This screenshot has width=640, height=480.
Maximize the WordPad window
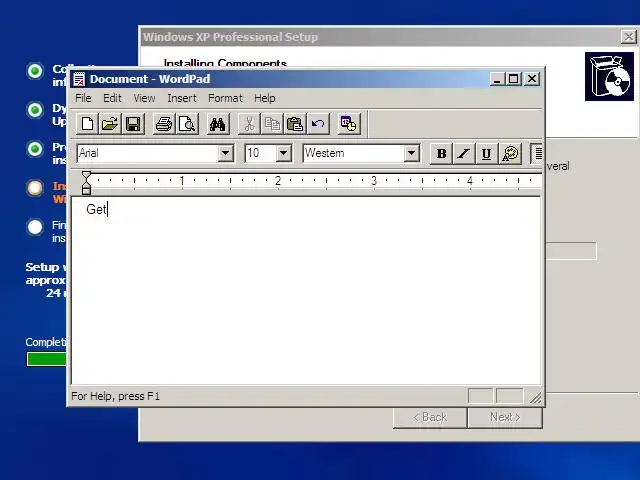pyautogui.click(x=514, y=78)
